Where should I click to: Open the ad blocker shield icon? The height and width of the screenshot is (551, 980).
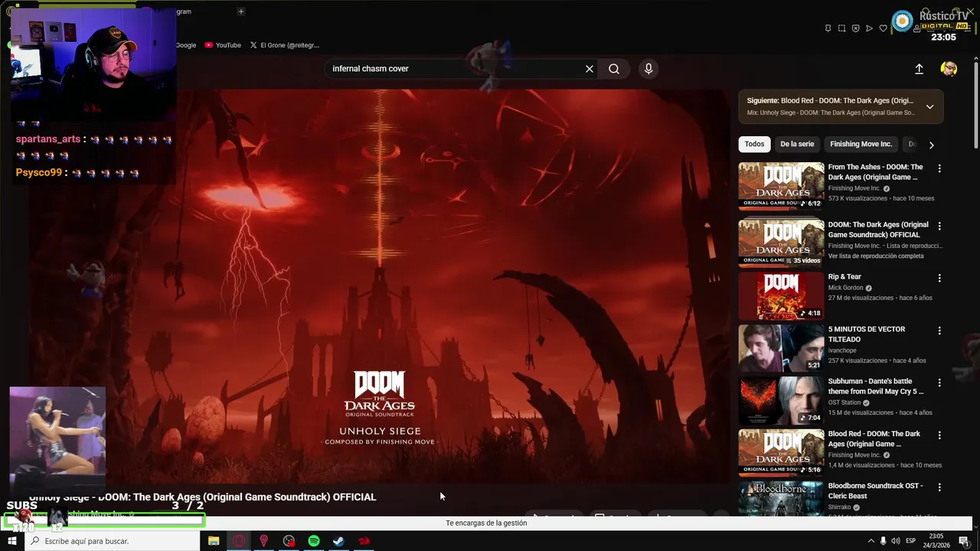(855, 28)
